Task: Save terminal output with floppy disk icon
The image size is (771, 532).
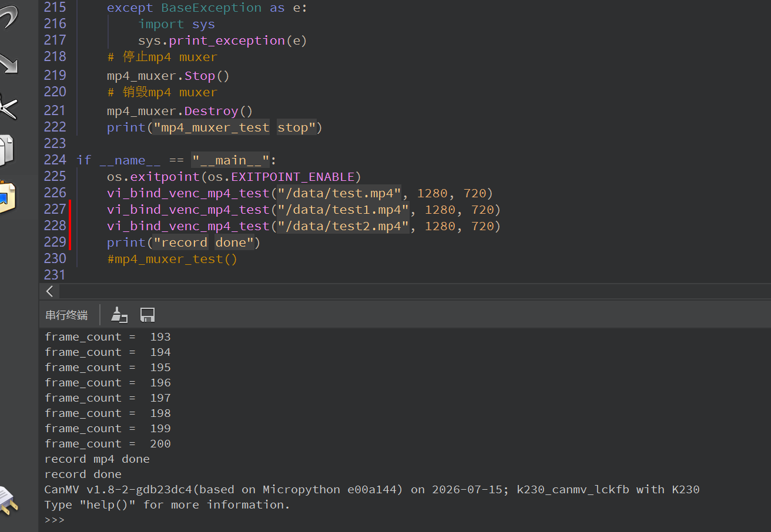Action: click(148, 315)
